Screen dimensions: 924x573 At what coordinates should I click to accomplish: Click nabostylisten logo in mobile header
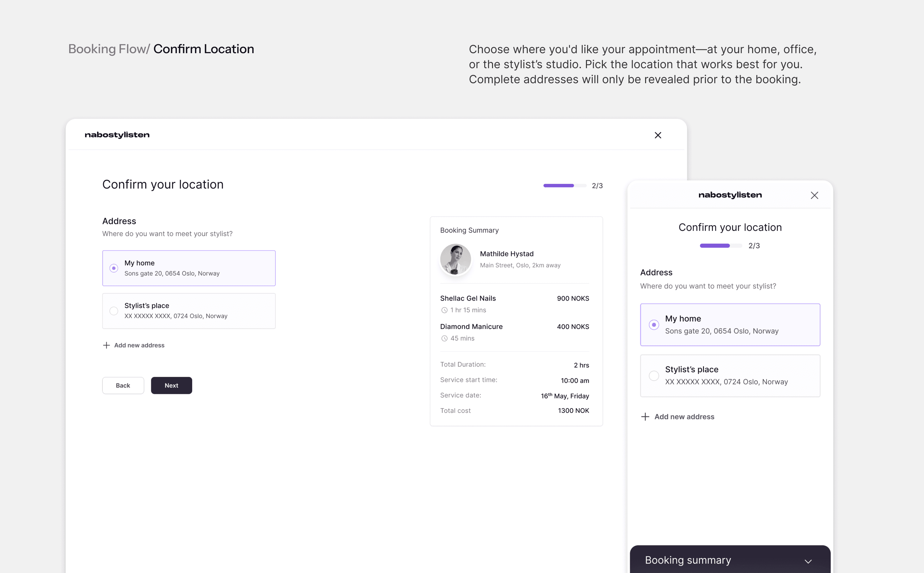730,195
